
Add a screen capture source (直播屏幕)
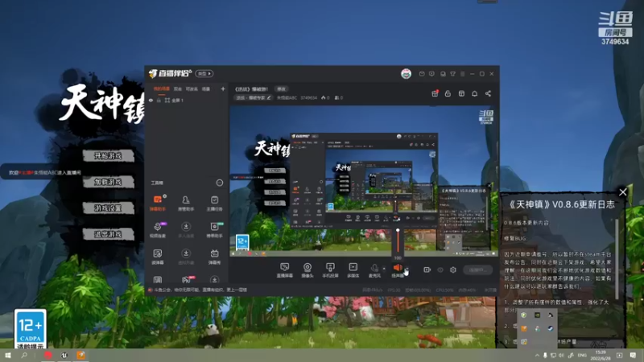285,270
